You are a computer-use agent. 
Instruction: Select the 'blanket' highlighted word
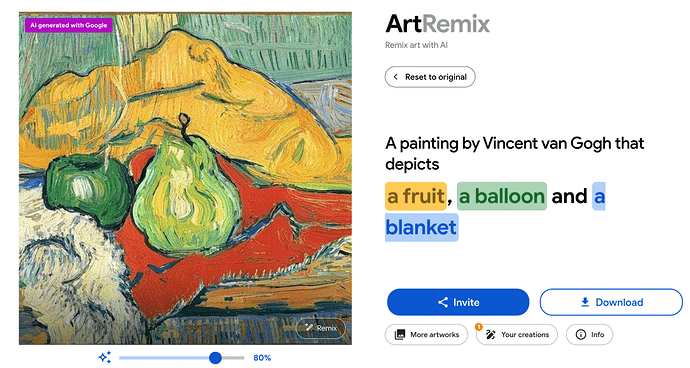tap(422, 228)
